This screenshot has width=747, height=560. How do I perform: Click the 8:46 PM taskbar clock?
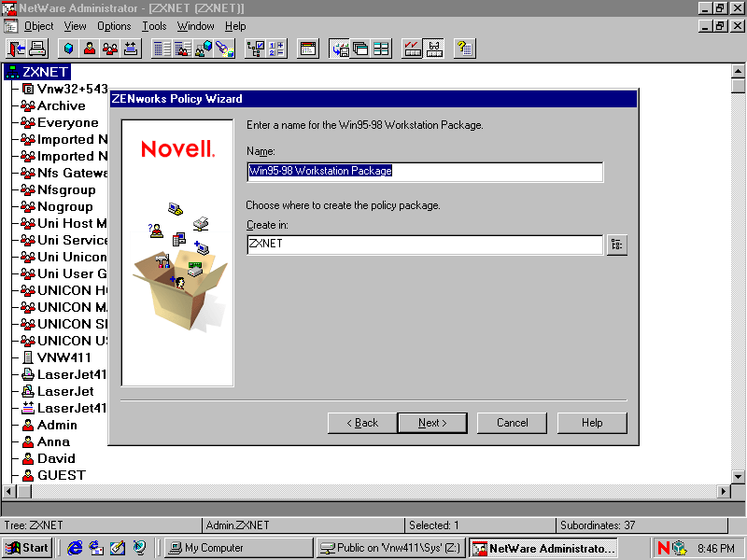(x=715, y=548)
